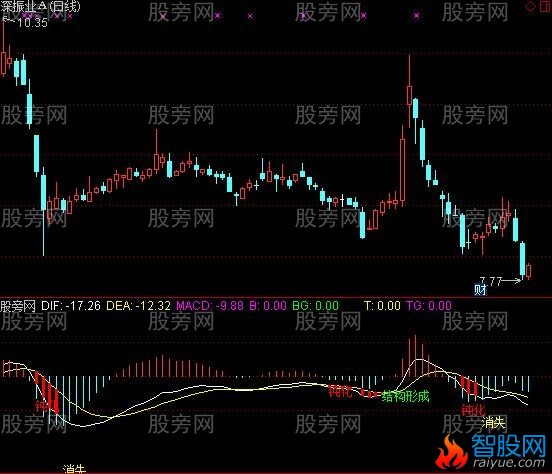Click the DEA: -12.32 indicator value
The image size is (552, 474).
(138, 306)
